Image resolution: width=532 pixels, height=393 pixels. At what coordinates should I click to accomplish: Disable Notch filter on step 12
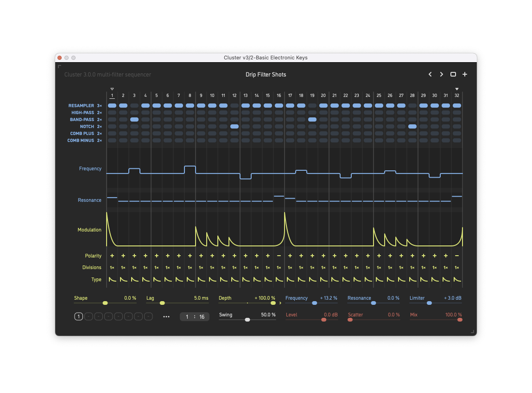pyautogui.click(x=234, y=127)
